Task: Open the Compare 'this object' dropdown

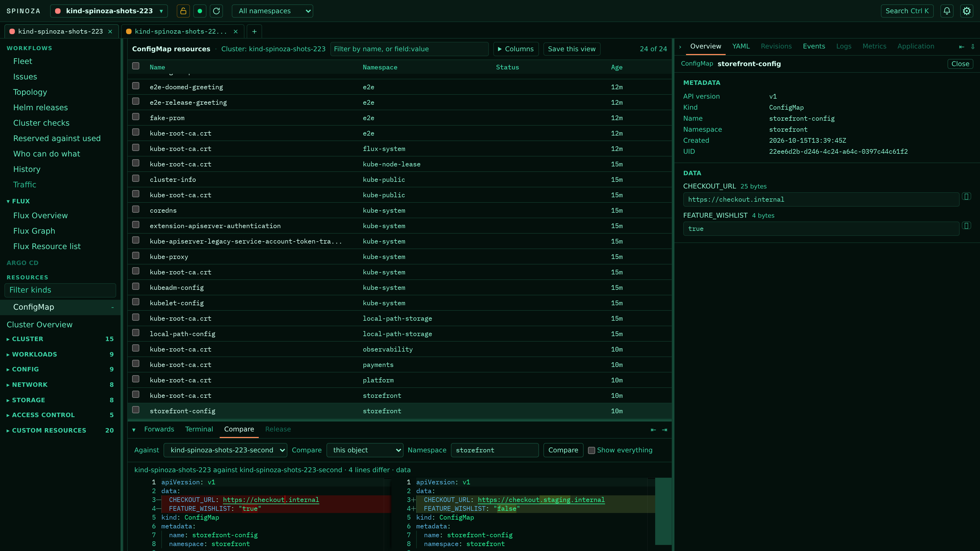Action: tap(365, 450)
